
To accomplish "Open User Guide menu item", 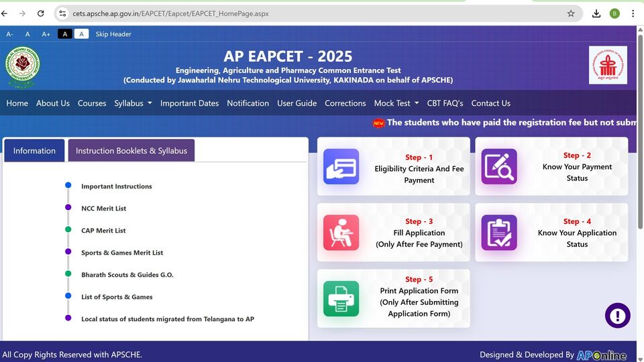I will point(297,103).
